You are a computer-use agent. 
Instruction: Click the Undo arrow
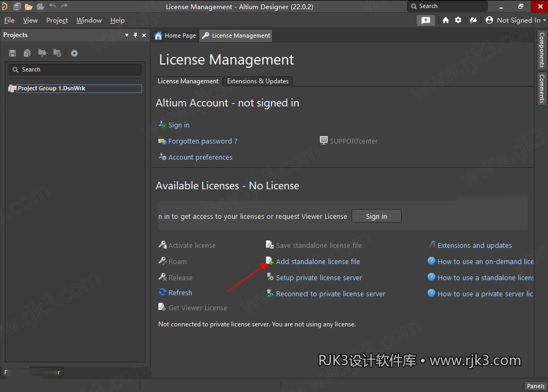click(52, 6)
